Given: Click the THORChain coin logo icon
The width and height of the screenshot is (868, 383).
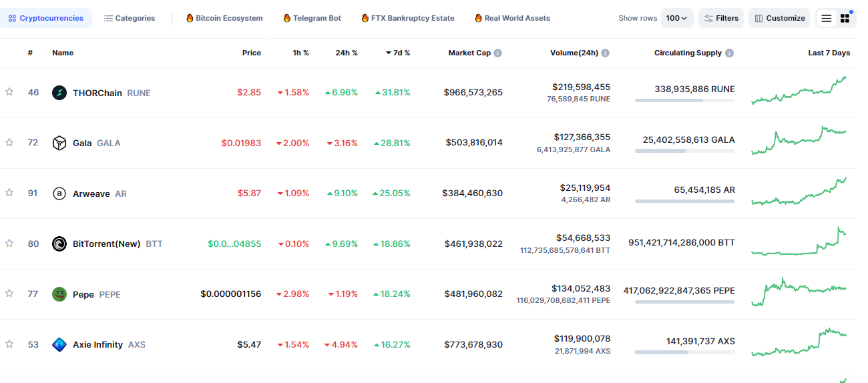Looking at the screenshot, I should click(59, 93).
